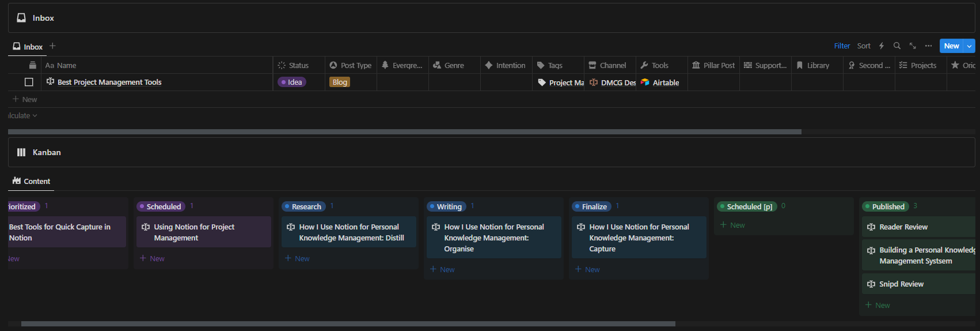Viewport: 980px width, 331px height.
Task: Click the green Scheduled [p] group label
Action: tap(746, 206)
